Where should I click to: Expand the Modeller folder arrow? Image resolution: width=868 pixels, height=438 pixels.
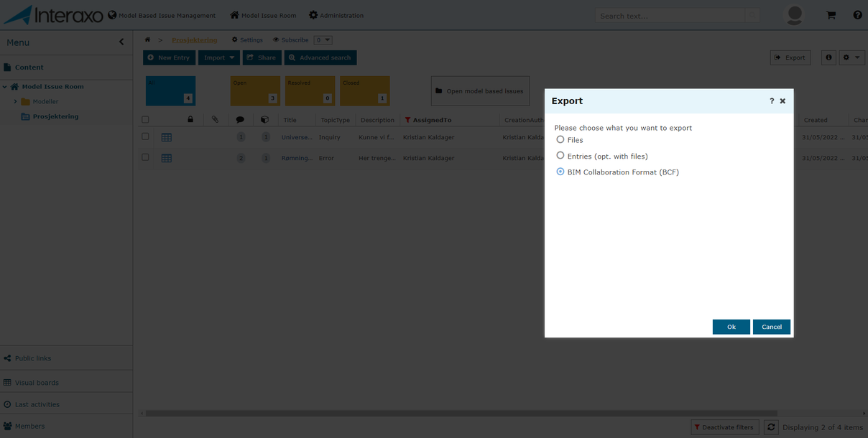[15, 102]
